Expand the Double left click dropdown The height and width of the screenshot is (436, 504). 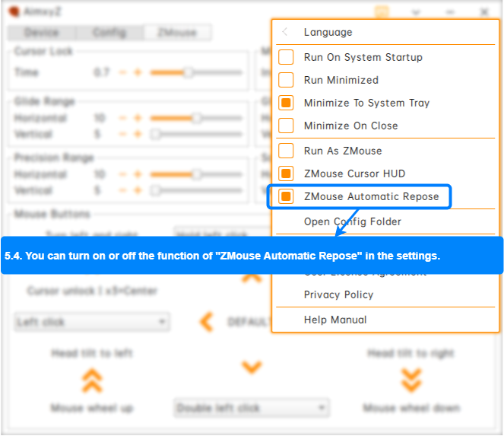[x=251, y=409]
